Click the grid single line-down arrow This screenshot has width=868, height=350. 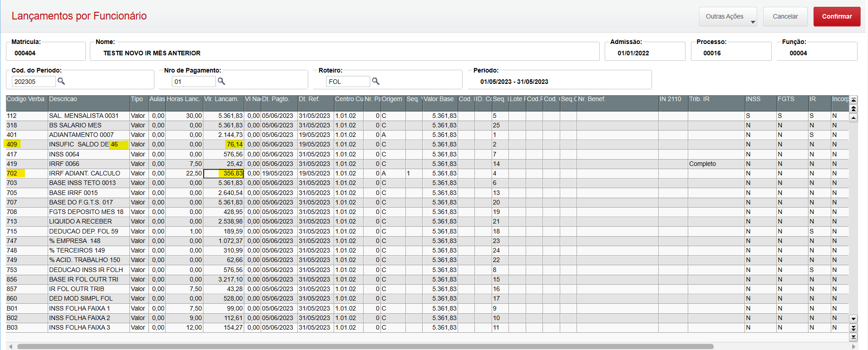pos(853,319)
